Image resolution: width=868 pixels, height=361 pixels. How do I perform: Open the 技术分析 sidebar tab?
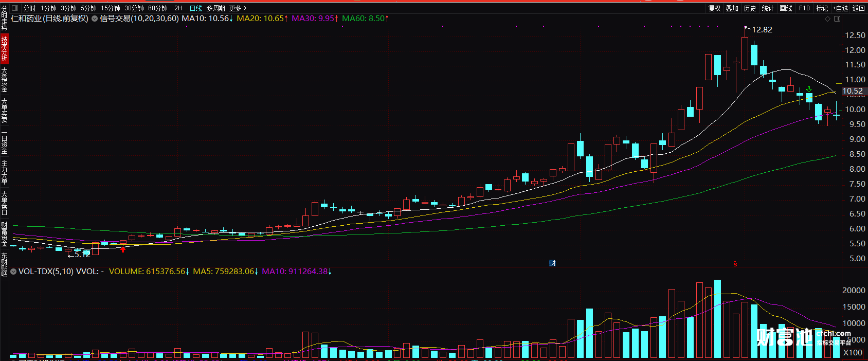[4, 49]
